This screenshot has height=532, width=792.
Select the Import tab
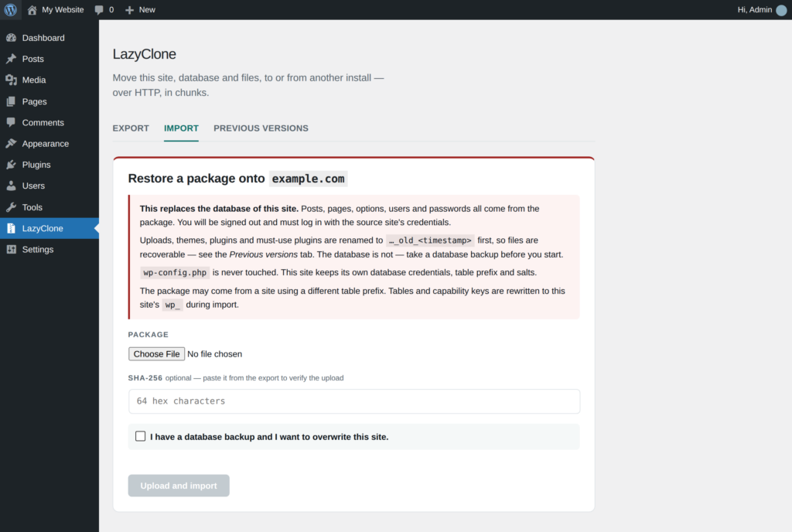point(181,128)
